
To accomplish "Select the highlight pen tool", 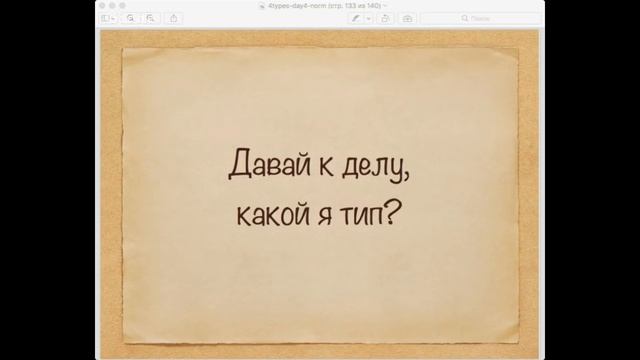I will [x=356, y=18].
